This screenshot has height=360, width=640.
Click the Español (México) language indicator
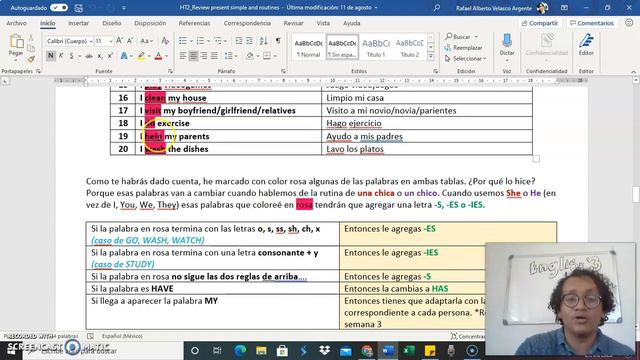click(x=122, y=336)
